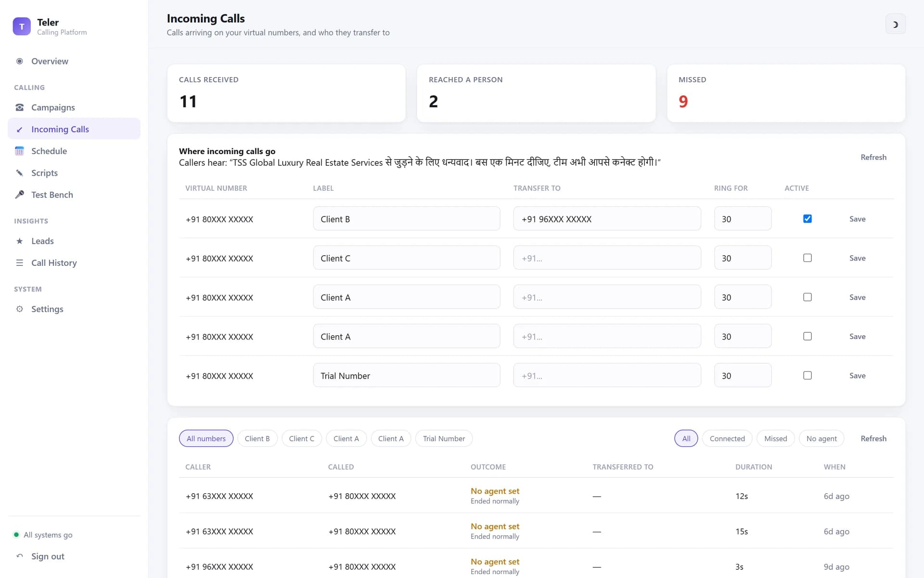Click the Overview icon in sidebar

click(20, 61)
